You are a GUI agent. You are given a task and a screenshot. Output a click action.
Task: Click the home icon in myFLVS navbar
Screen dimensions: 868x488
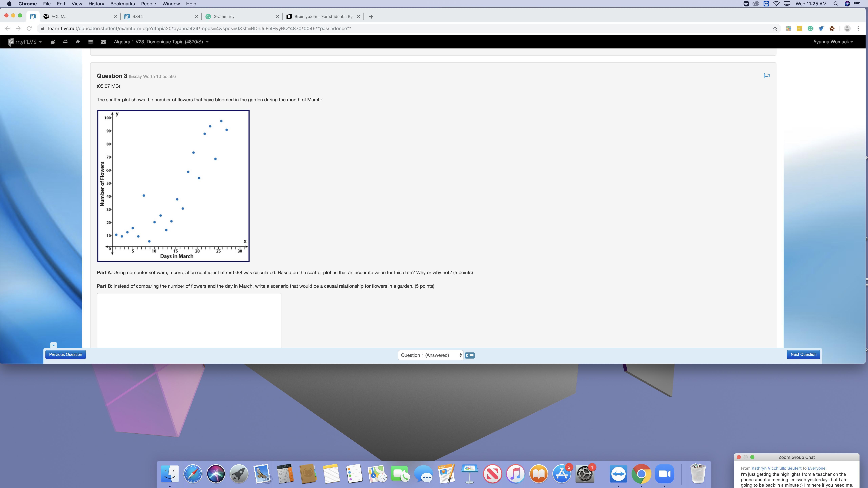(78, 42)
